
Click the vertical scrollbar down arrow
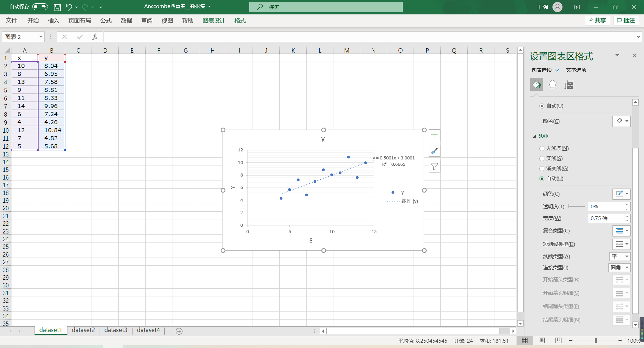click(520, 324)
